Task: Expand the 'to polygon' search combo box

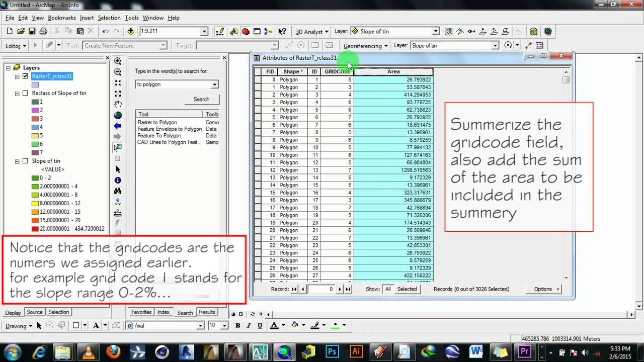Action: [x=214, y=84]
